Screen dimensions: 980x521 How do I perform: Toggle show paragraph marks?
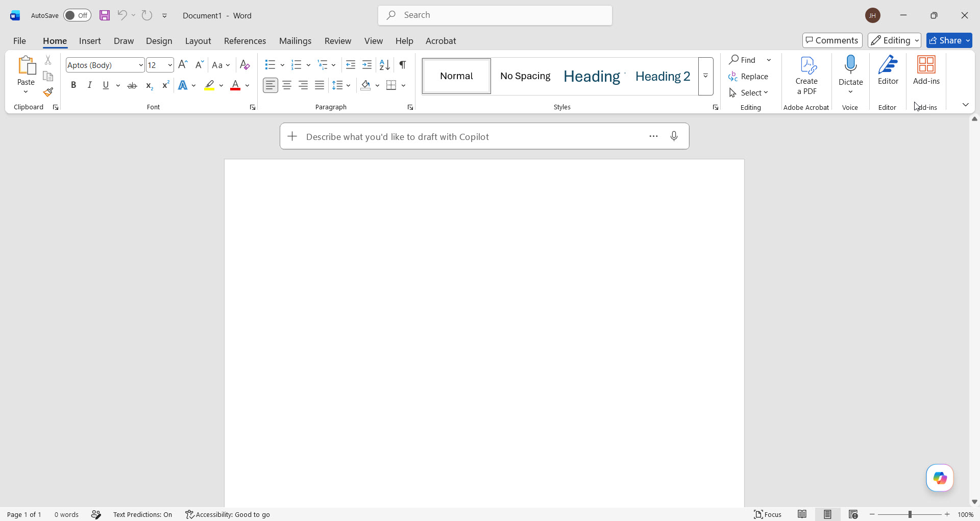pyautogui.click(x=403, y=65)
